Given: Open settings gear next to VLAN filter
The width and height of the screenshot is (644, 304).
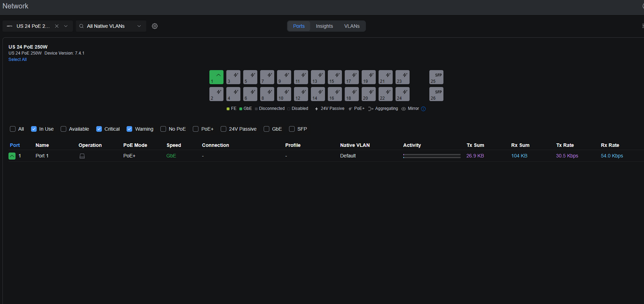Looking at the screenshot, I should pos(155,26).
